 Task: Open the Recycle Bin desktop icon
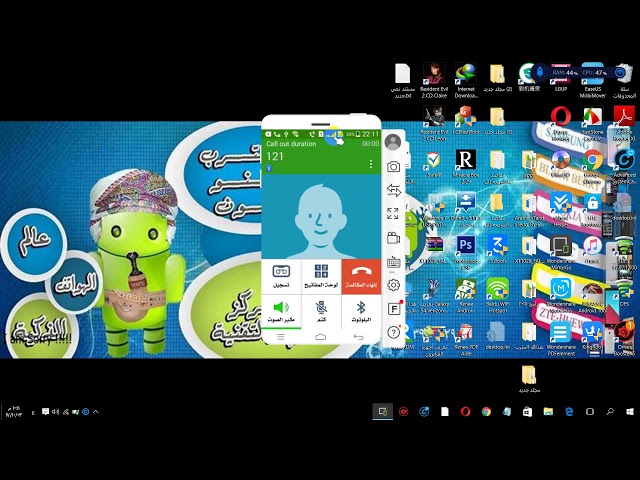tap(624, 80)
